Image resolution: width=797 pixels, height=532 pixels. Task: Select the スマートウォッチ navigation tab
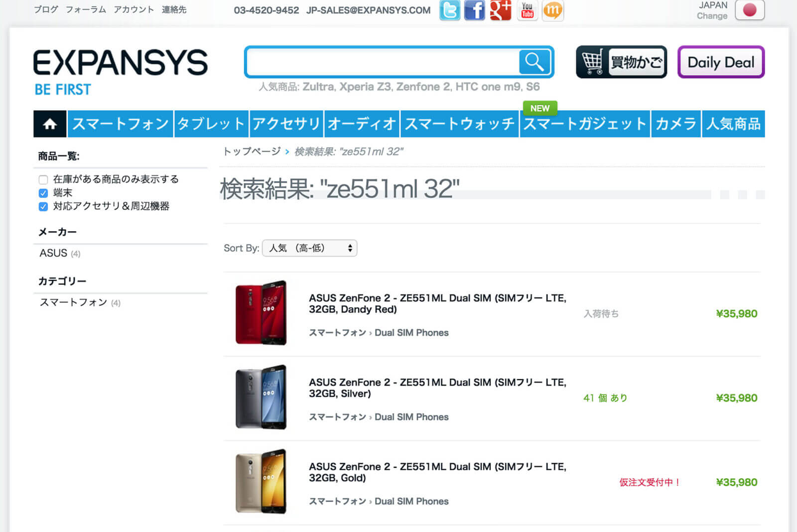point(460,124)
